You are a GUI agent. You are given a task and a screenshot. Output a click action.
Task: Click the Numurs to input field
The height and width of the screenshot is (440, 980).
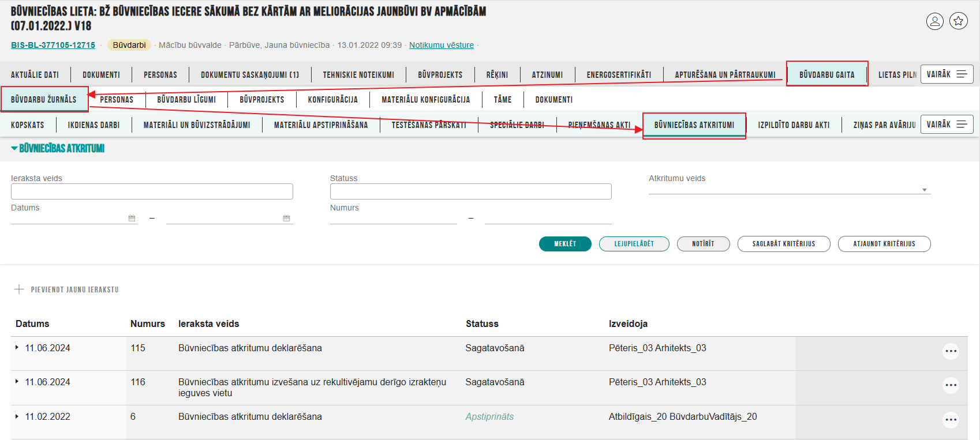pos(548,218)
